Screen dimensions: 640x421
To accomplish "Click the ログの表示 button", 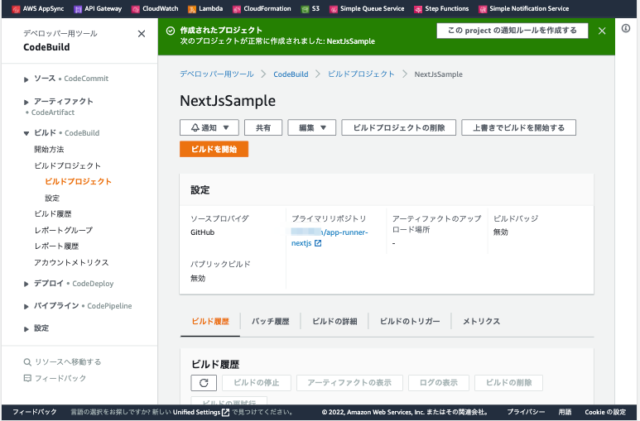I will [x=439, y=383].
